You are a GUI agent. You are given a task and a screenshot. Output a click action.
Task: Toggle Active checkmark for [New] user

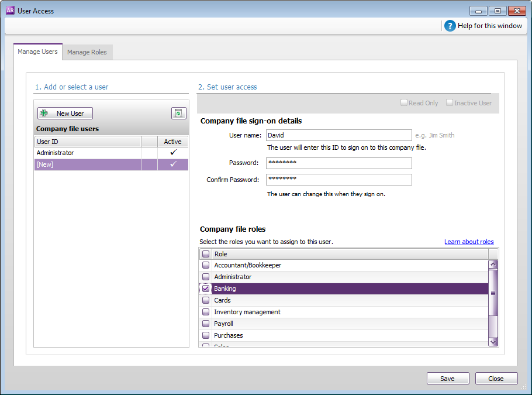click(x=173, y=164)
